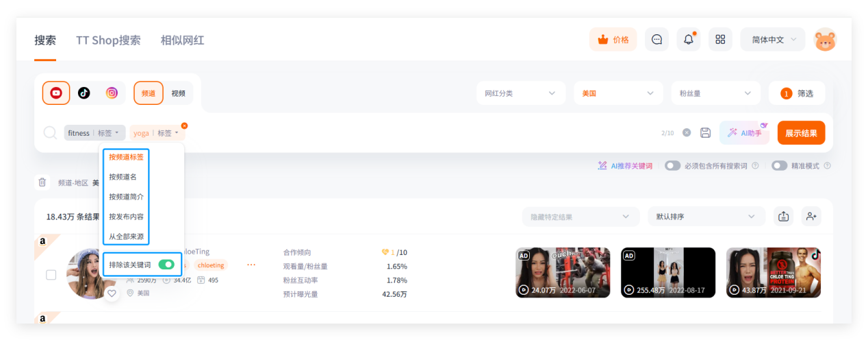Select the TikTok platform icon
Viewport: 868px width, 340px height.
coord(84,93)
